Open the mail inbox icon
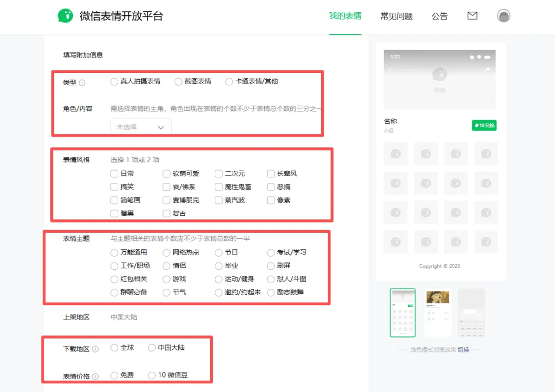Viewport: 555px width, 392px height. [x=472, y=15]
